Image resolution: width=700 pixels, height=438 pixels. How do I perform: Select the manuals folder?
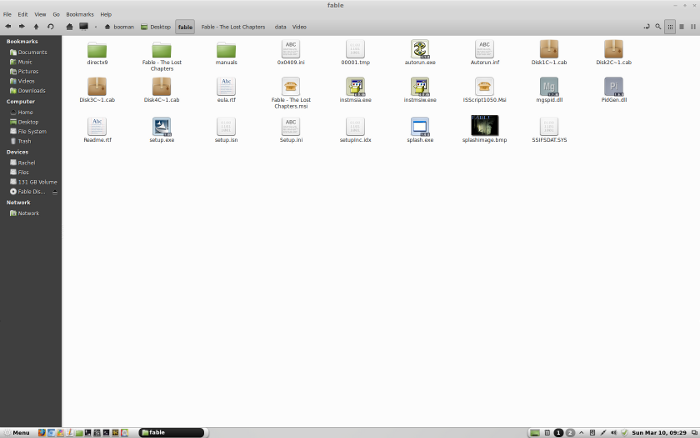(x=226, y=53)
